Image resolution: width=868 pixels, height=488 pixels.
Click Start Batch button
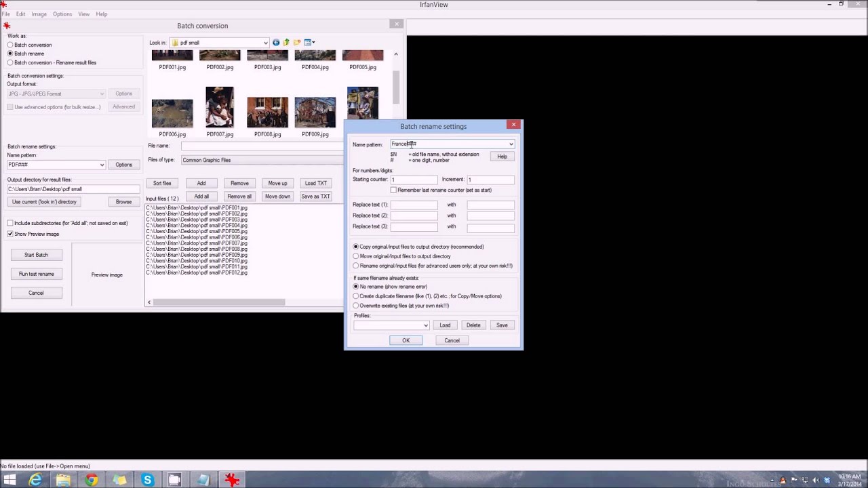pos(36,255)
